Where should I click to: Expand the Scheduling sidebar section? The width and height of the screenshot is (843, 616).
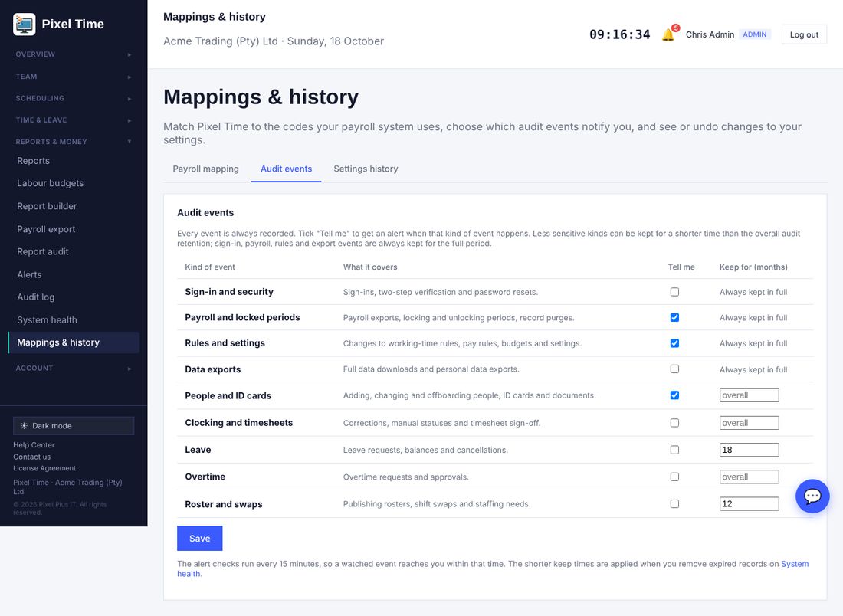click(74, 98)
